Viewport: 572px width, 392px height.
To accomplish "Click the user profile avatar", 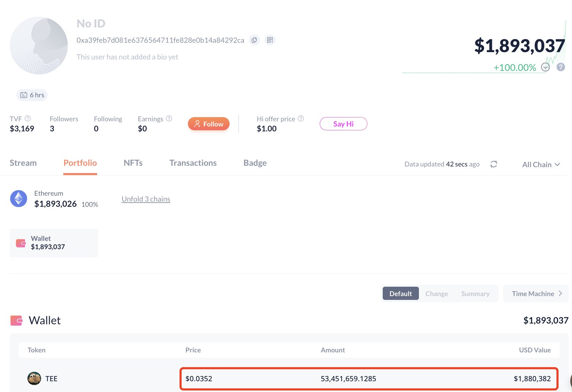I will [x=39, y=46].
